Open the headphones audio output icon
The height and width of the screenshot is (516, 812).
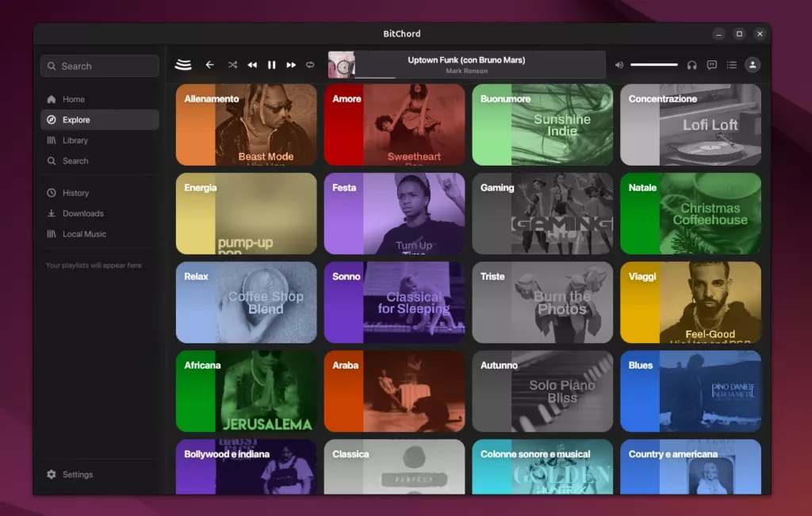(x=691, y=65)
